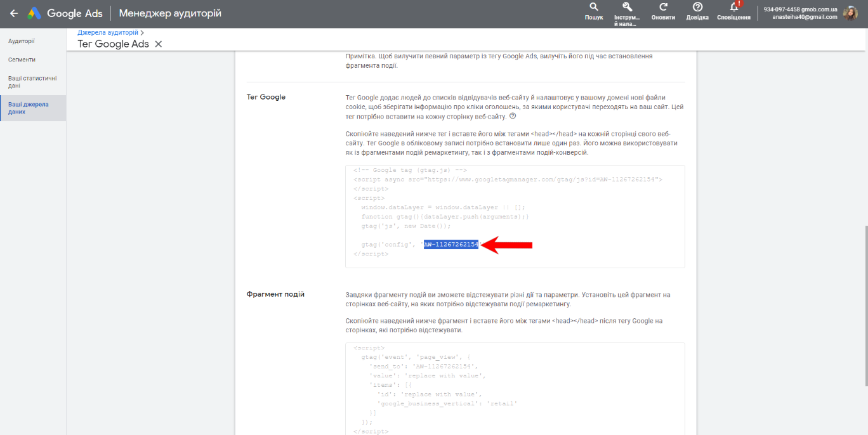This screenshot has width=868, height=435.
Task: Follow the Джерела аудиторій breadcrumb link
Action: click(108, 32)
